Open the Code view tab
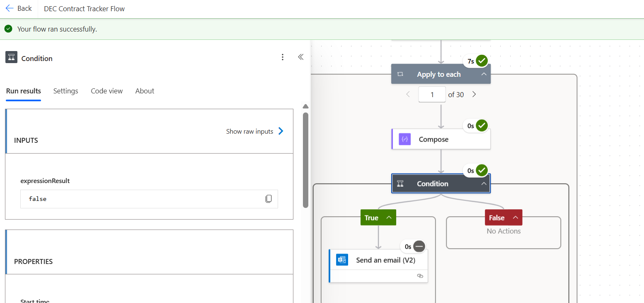The image size is (644, 303). click(107, 91)
